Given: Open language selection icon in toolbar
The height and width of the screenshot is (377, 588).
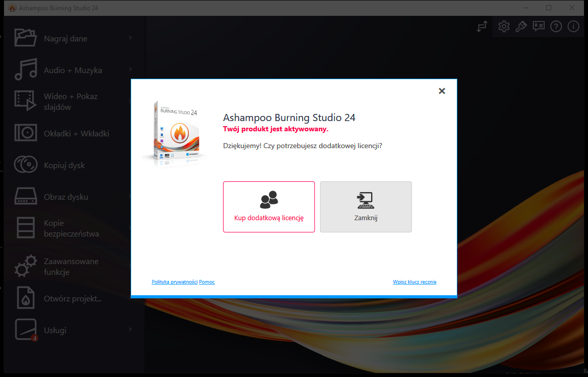Looking at the screenshot, I should [x=538, y=26].
